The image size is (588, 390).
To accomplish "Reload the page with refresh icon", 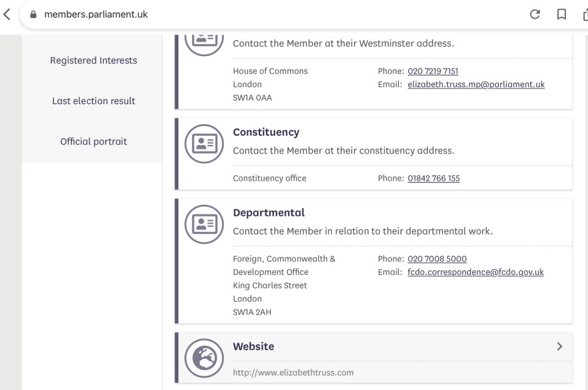I will (535, 14).
